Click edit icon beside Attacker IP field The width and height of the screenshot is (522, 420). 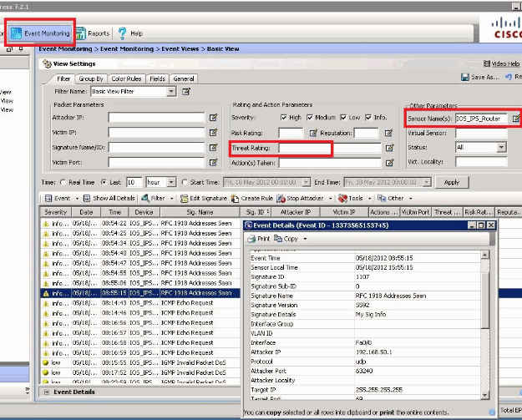pos(213,117)
